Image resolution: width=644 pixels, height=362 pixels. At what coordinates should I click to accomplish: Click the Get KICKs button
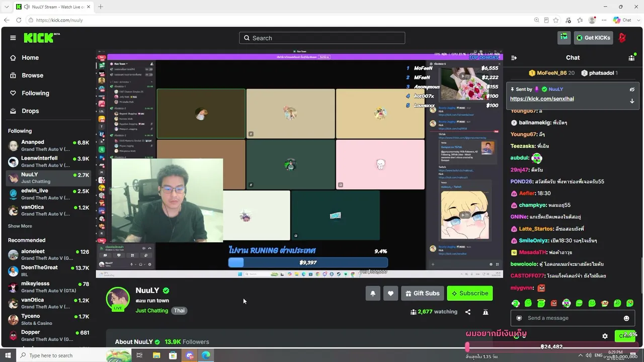point(594,38)
